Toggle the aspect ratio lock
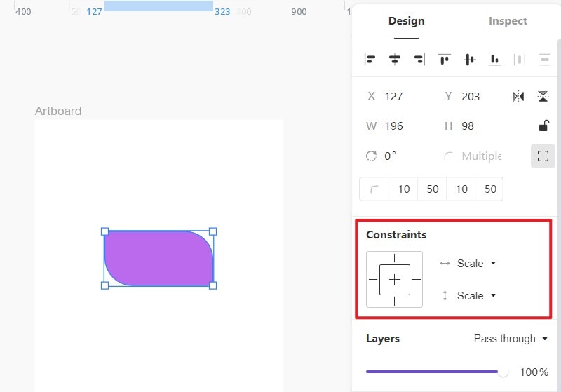This screenshot has width=561, height=392. [543, 126]
